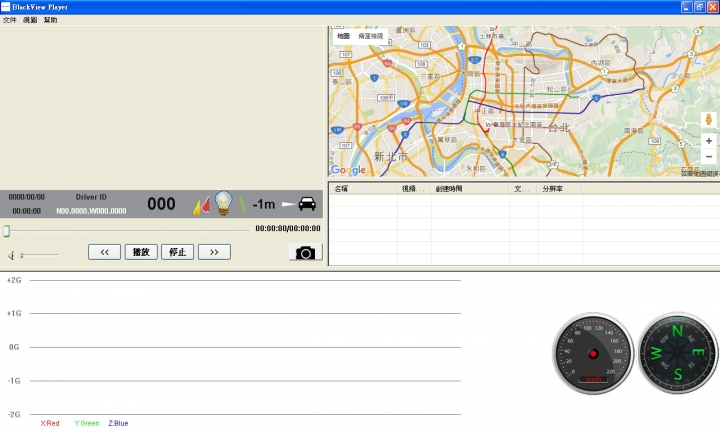Click the -1m distance readout

[264, 204]
